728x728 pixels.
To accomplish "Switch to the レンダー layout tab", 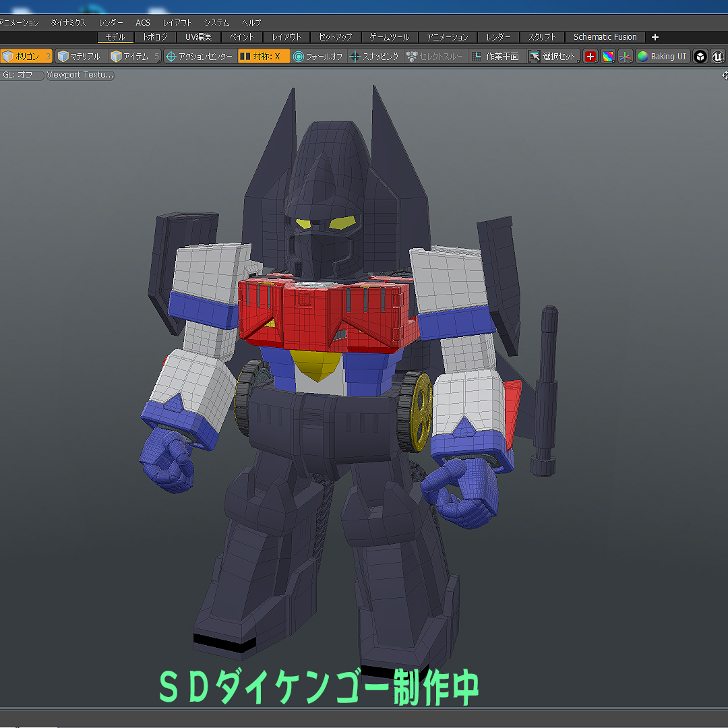I will tap(499, 36).
